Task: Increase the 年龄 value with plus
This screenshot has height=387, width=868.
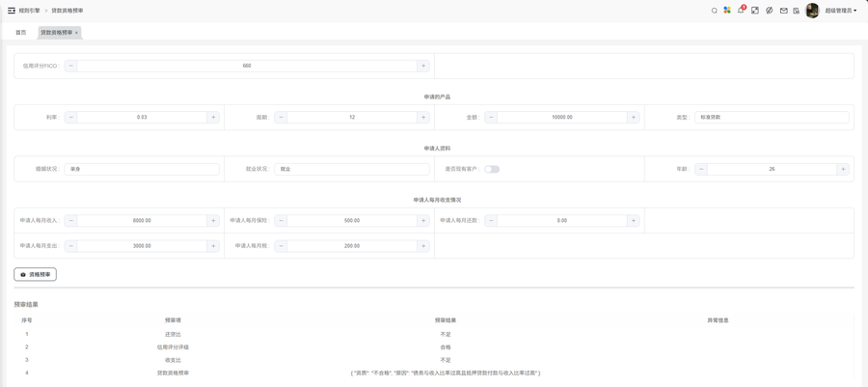Action: [x=843, y=169]
